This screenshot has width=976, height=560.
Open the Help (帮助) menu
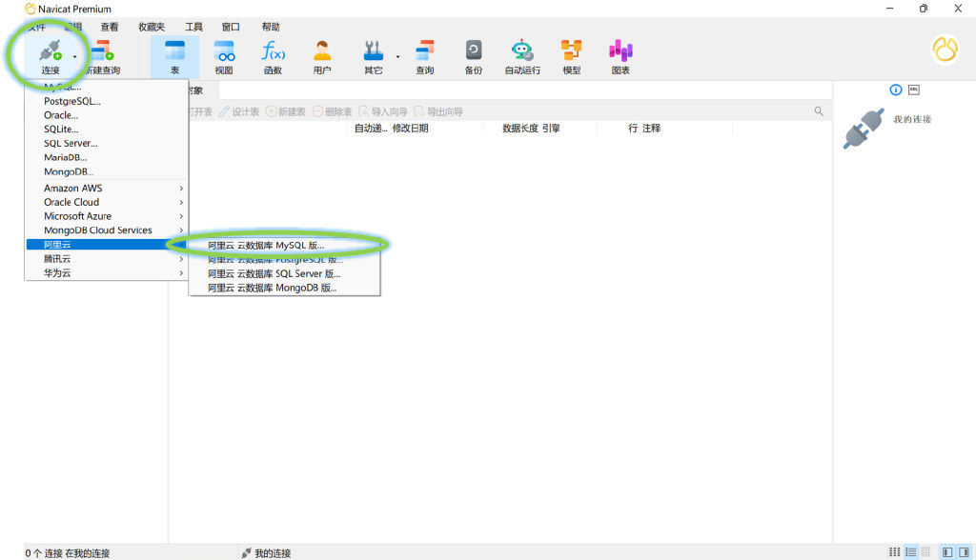271,27
